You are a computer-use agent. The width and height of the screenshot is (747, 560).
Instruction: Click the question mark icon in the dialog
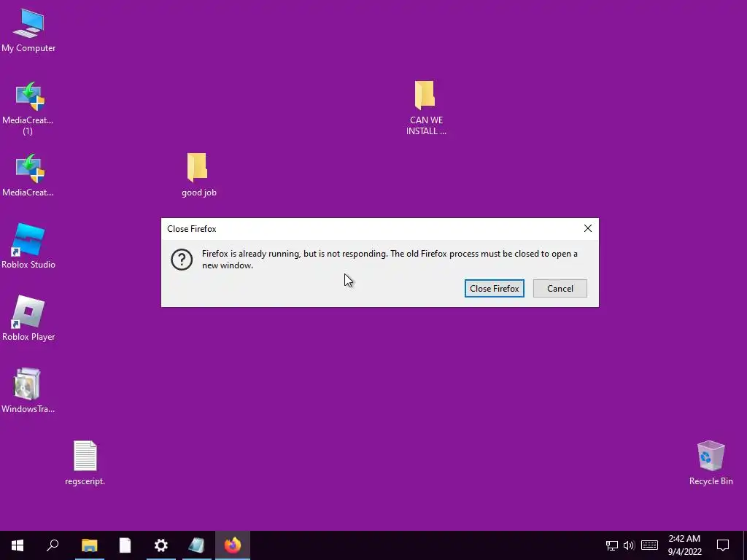(x=182, y=260)
